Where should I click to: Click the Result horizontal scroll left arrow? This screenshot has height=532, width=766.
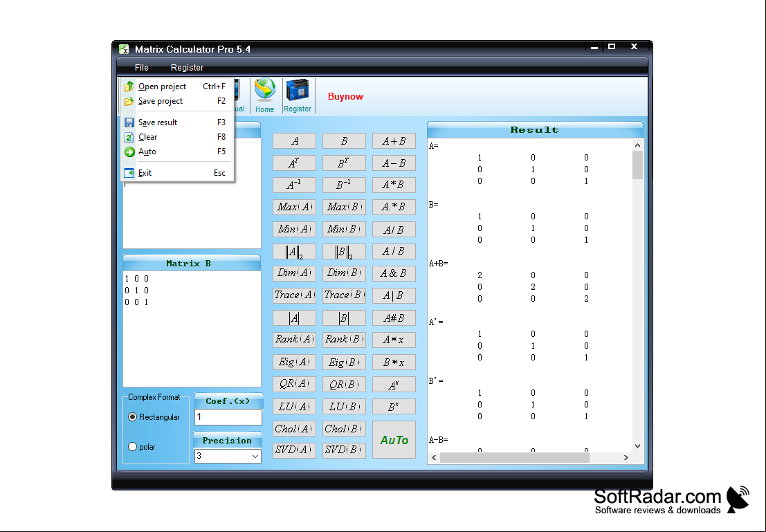pos(434,458)
